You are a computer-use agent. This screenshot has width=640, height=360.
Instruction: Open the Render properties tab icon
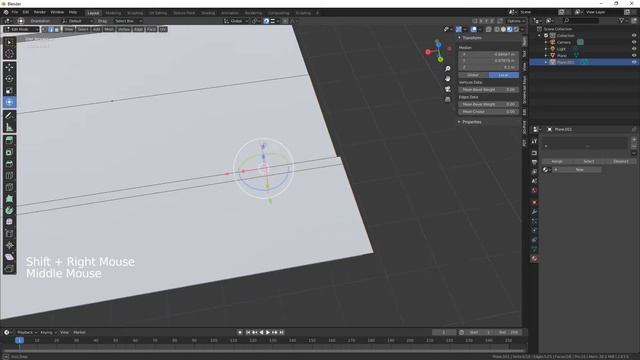534,153
